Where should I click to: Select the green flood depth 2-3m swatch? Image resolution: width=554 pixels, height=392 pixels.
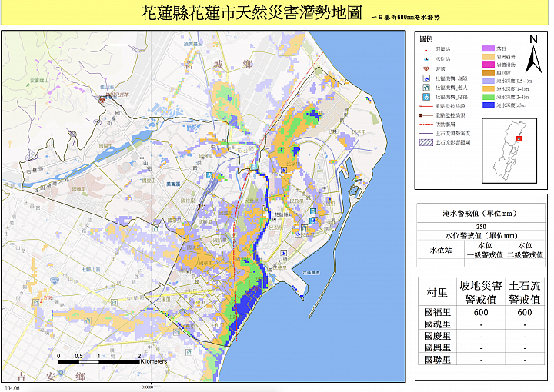[487, 98]
